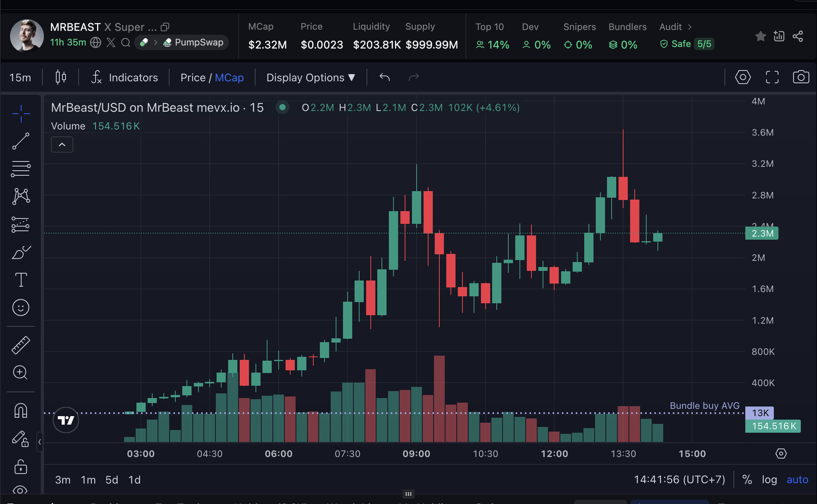Take a chart snapshot with camera
The width and height of the screenshot is (817, 504).
pyautogui.click(x=801, y=77)
